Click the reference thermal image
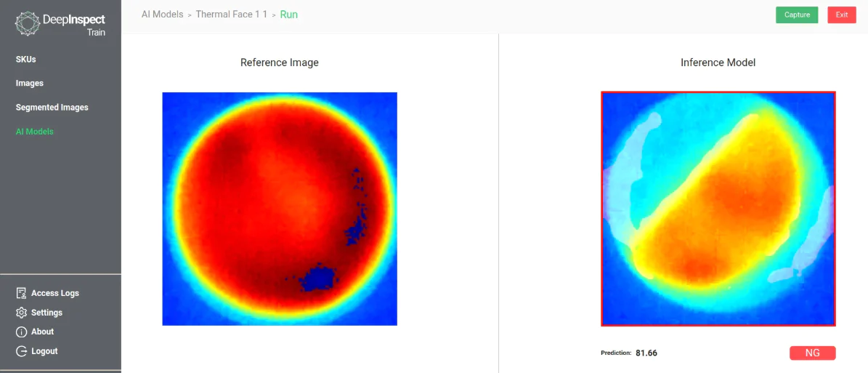The image size is (868, 373). coord(280,209)
